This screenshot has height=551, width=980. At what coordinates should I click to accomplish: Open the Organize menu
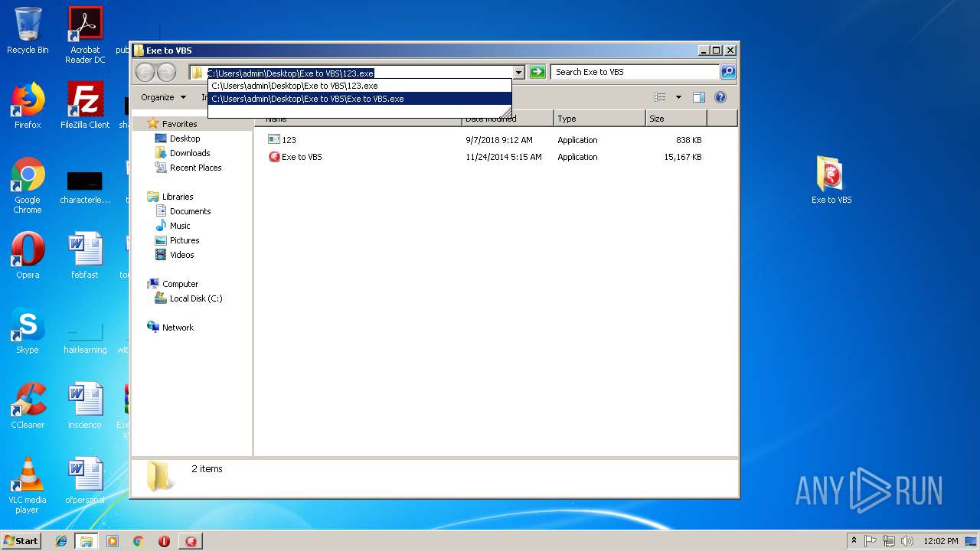[163, 97]
